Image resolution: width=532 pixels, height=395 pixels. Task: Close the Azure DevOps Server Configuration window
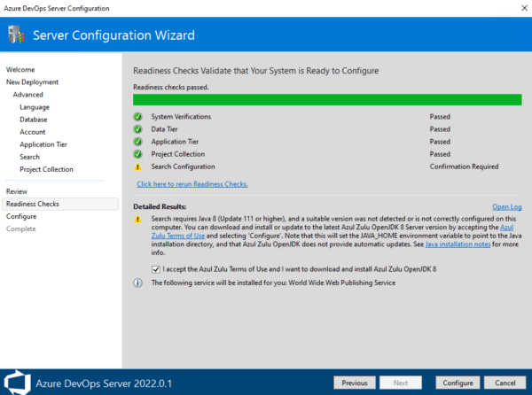[524, 8]
